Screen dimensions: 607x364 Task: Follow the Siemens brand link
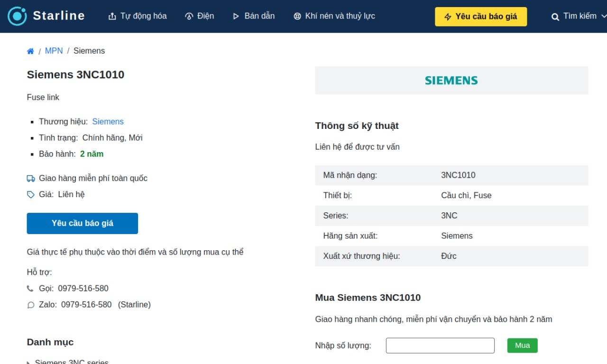(108, 121)
